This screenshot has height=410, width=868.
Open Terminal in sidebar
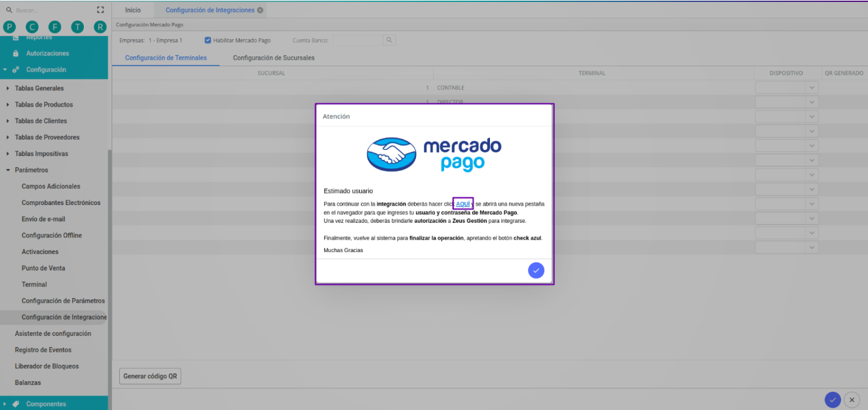[x=34, y=285]
